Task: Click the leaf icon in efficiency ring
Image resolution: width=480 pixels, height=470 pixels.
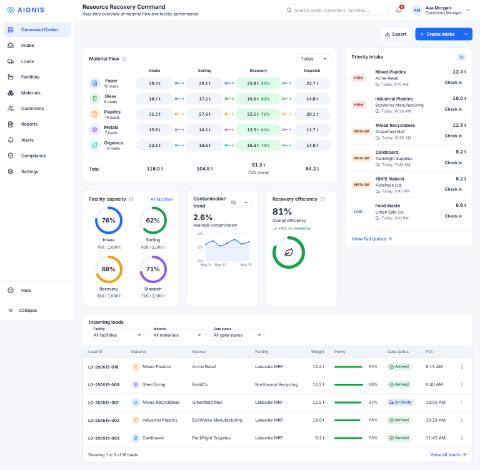Action: pyautogui.click(x=289, y=253)
